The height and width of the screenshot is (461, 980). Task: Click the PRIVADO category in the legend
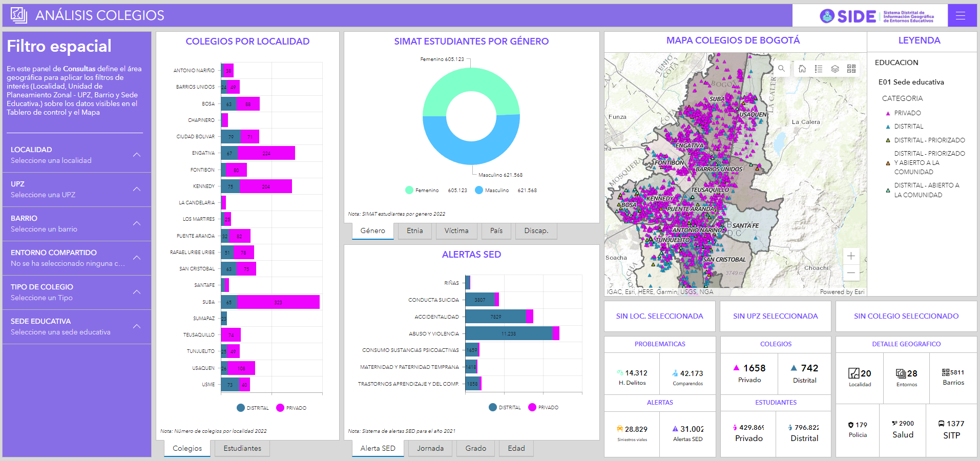coord(904,113)
